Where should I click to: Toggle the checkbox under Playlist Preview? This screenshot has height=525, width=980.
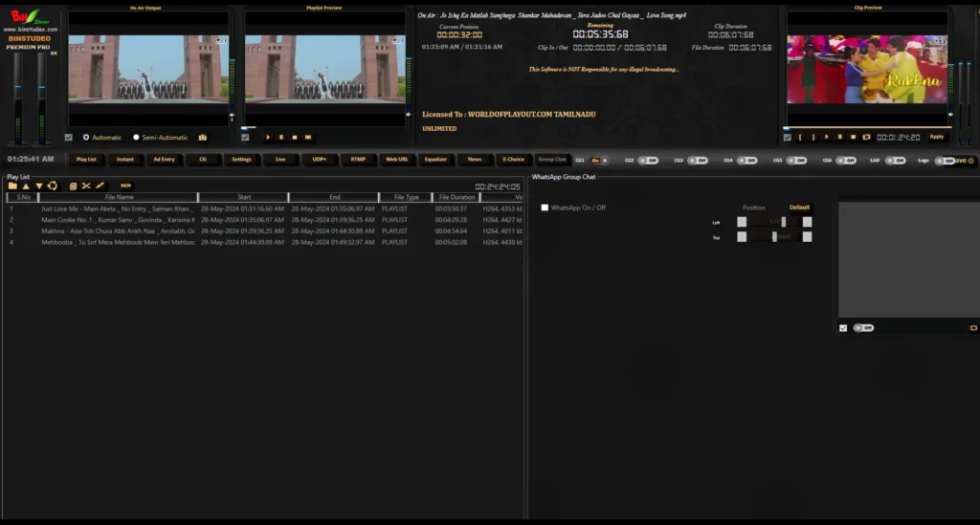pos(245,138)
